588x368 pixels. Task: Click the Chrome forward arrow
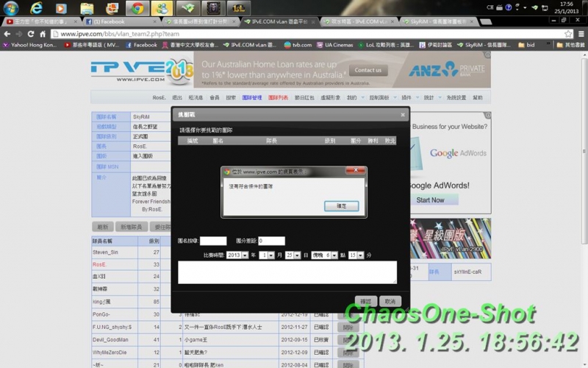point(19,34)
